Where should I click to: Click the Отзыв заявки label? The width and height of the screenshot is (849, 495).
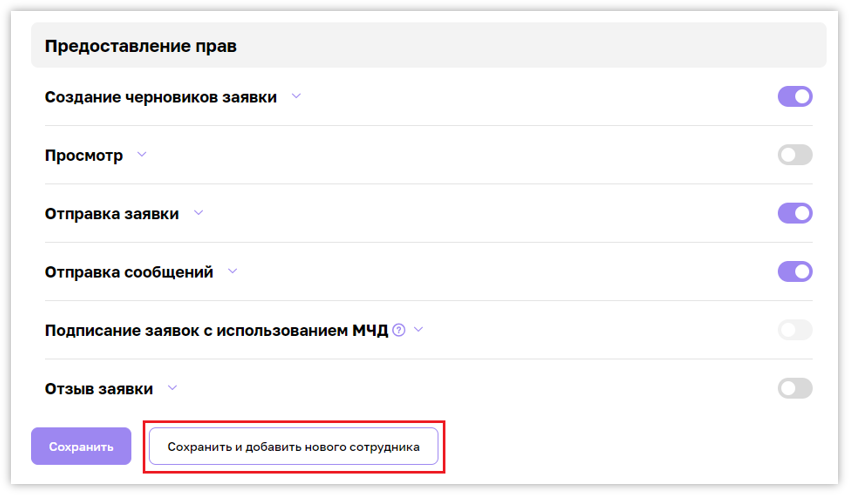coord(99,389)
